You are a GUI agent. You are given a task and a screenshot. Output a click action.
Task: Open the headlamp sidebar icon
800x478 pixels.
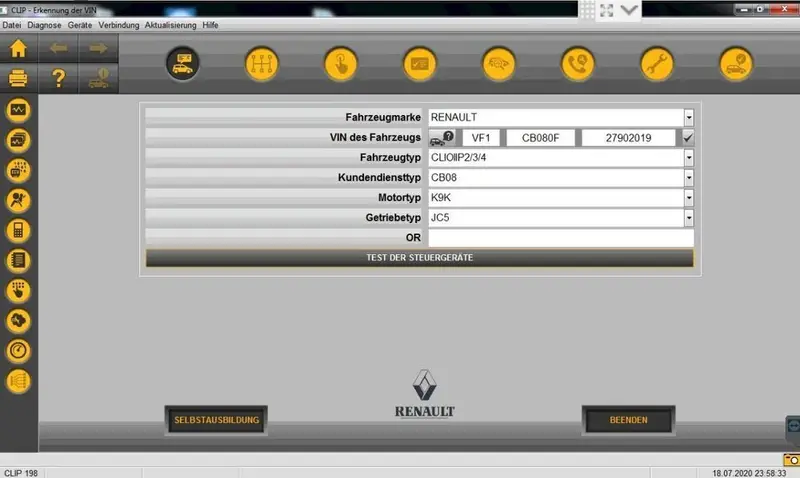pyautogui.click(x=18, y=381)
